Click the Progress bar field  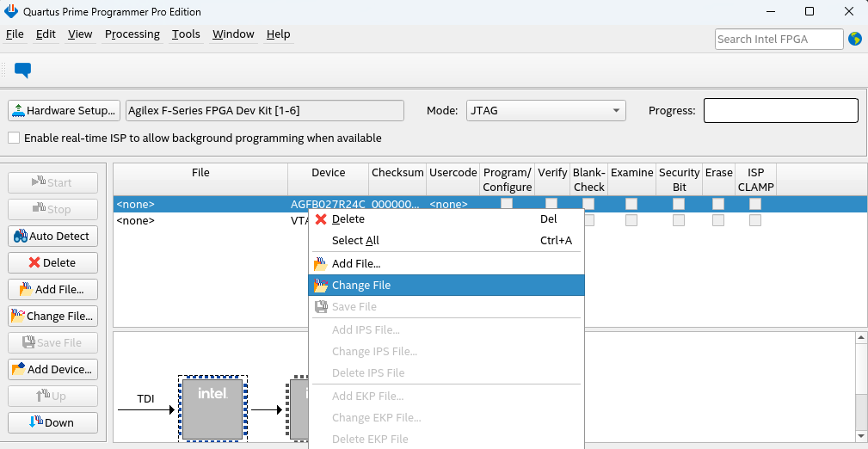pyautogui.click(x=780, y=111)
